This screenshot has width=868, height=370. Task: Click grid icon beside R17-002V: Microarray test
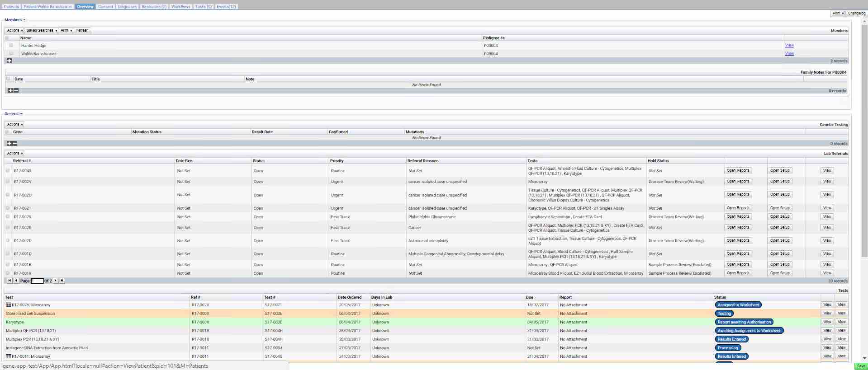tap(8, 305)
